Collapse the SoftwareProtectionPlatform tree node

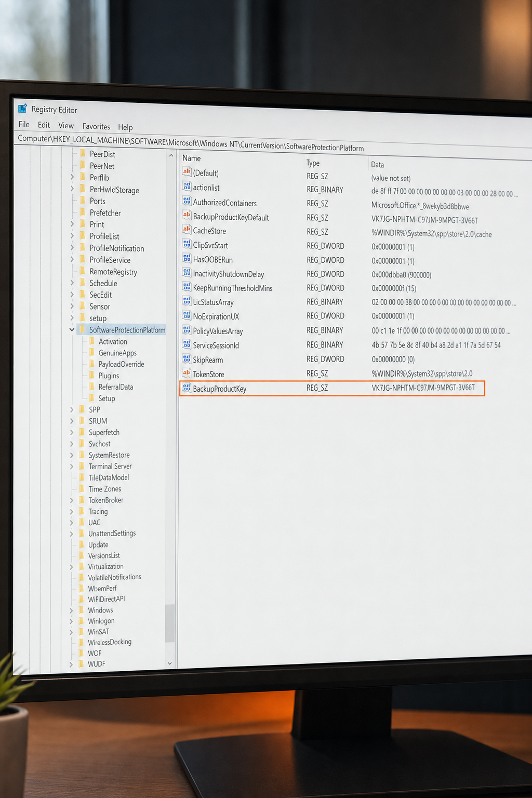click(72, 329)
